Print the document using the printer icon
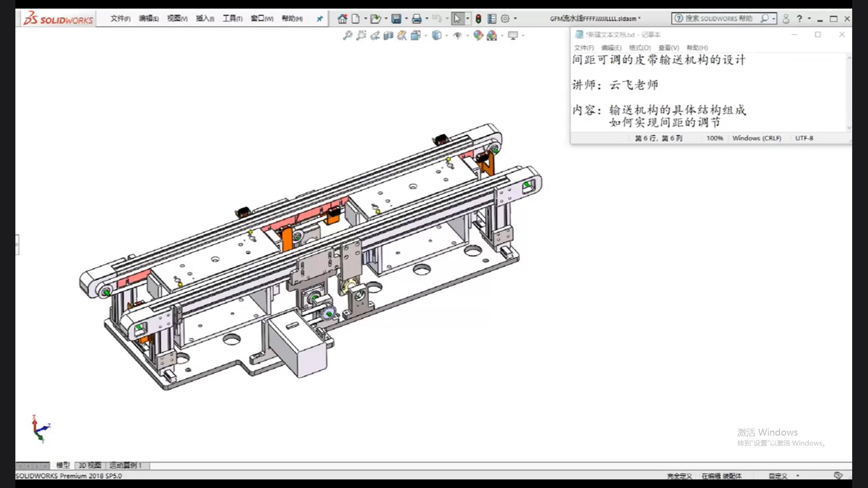This screenshot has height=488, width=868. [416, 19]
